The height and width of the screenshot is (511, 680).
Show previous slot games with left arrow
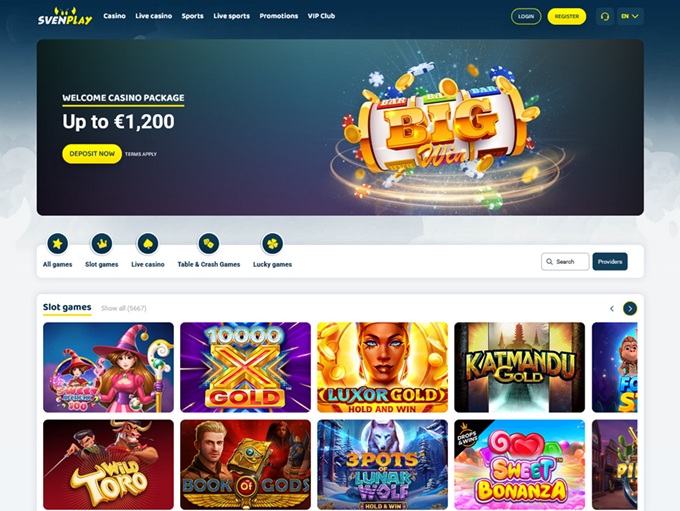612,308
